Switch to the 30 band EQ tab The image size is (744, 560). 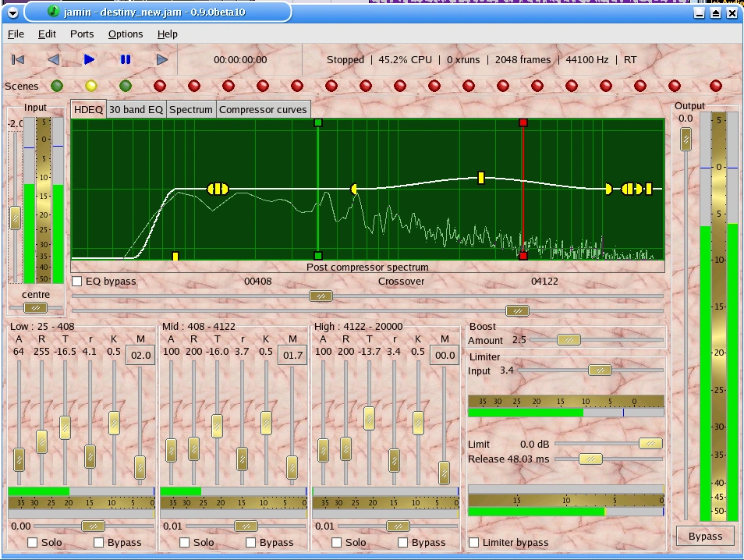(136, 110)
